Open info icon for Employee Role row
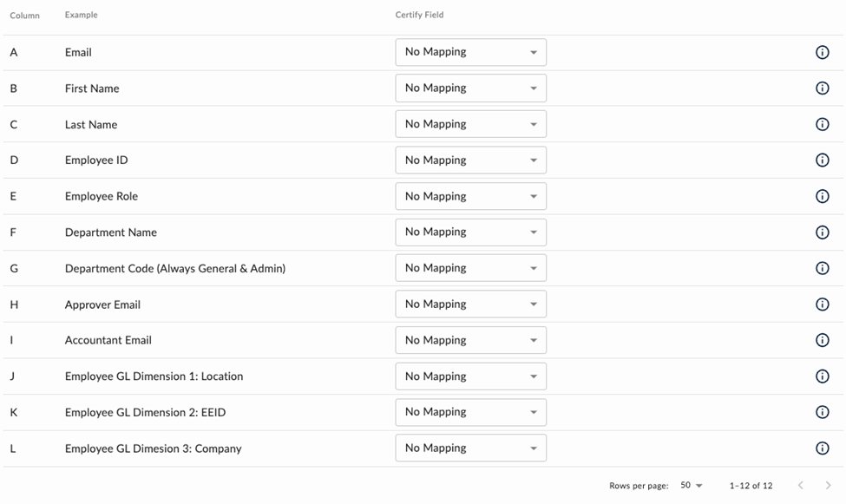The height and width of the screenshot is (504, 846). pos(822,197)
